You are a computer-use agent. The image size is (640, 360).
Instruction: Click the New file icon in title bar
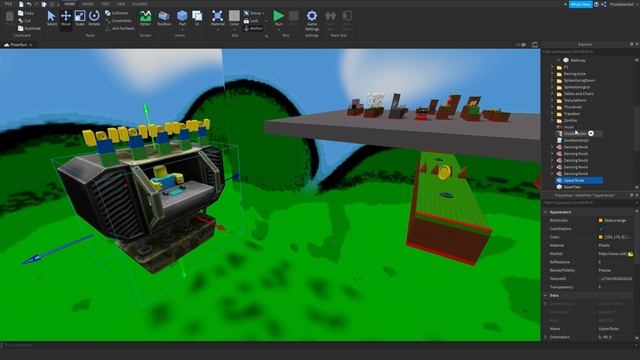pos(21,4)
